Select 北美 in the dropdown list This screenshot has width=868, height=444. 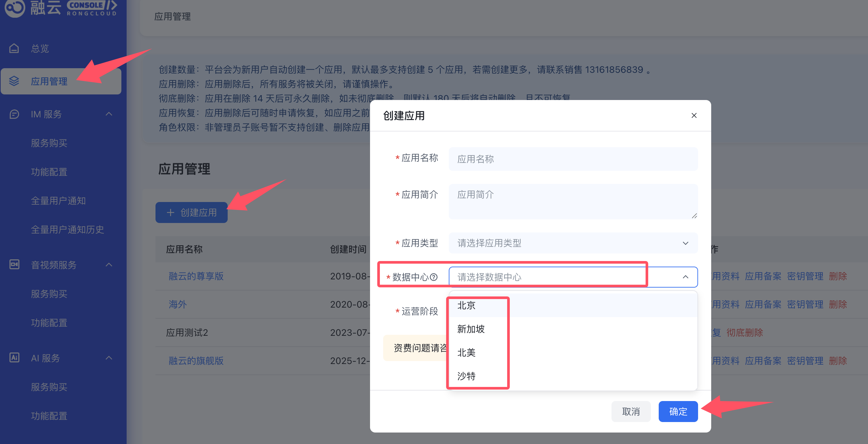[466, 353]
